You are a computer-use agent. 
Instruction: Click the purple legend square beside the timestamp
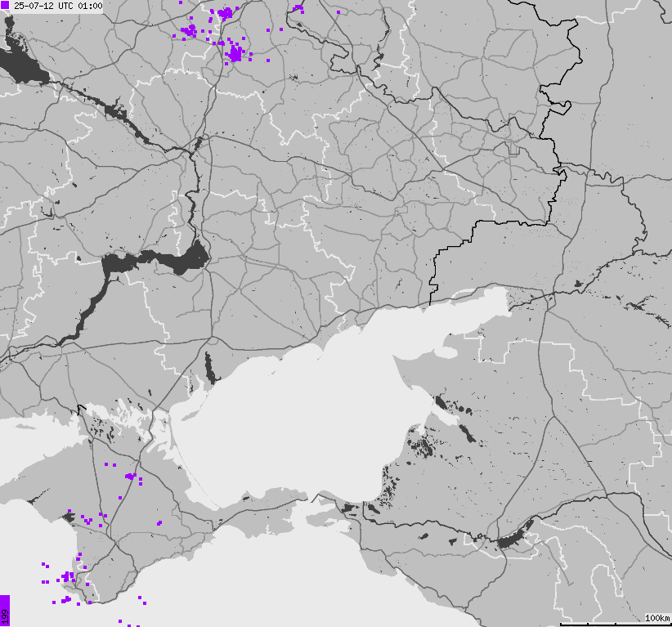5,6
